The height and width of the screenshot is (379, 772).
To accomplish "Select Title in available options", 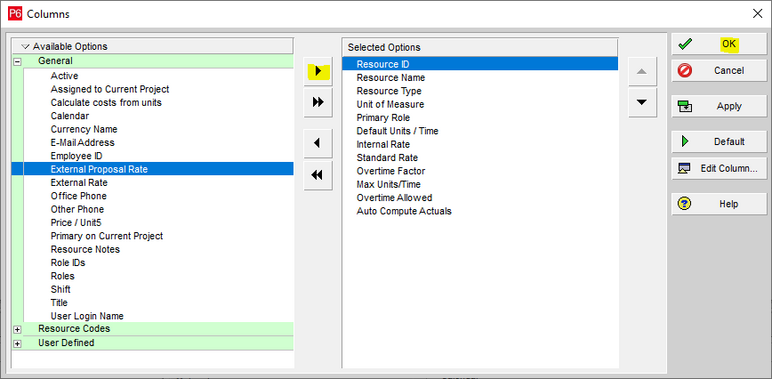I will click(x=59, y=302).
